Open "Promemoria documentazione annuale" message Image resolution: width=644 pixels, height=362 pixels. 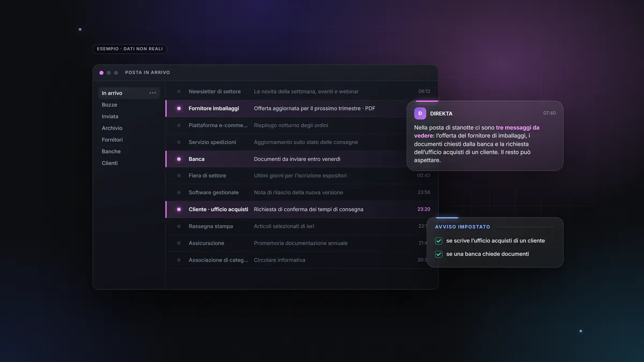pyautogui.click(x=302, y=243)
